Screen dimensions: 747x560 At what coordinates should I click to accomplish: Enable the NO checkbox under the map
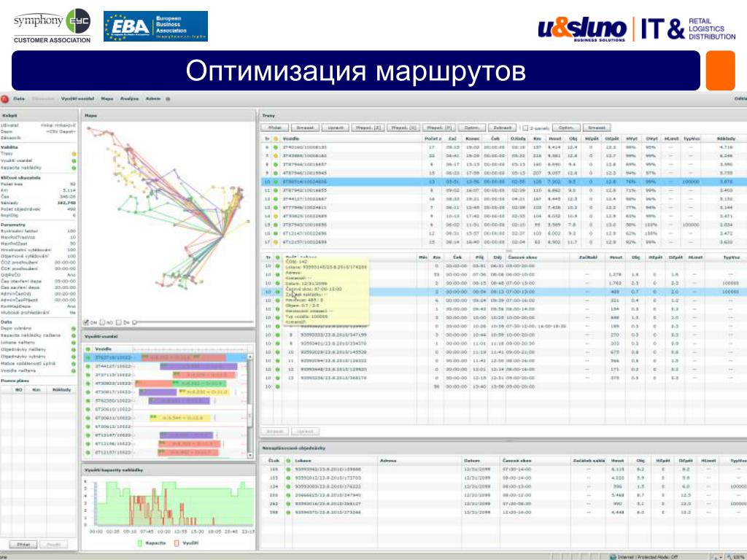[102, 322]
